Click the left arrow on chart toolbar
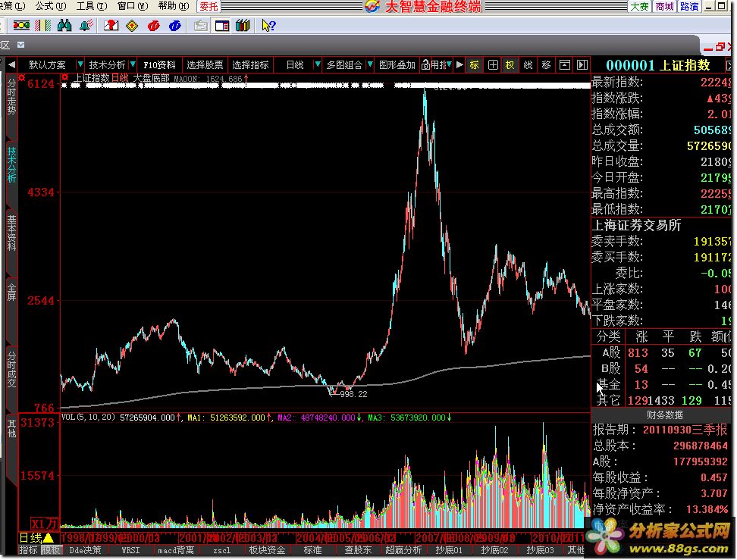The width and height of the screenshot is (737, 560). tap(11, 65)
